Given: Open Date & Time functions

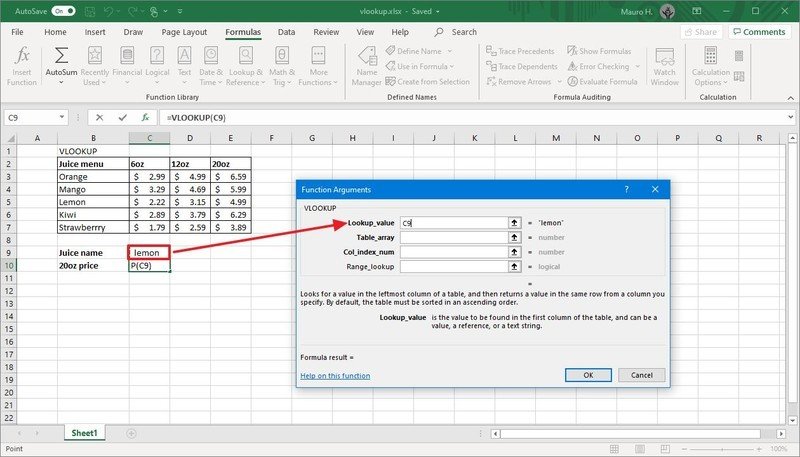Looking at the screenshot, I should (x=211, y=66).
